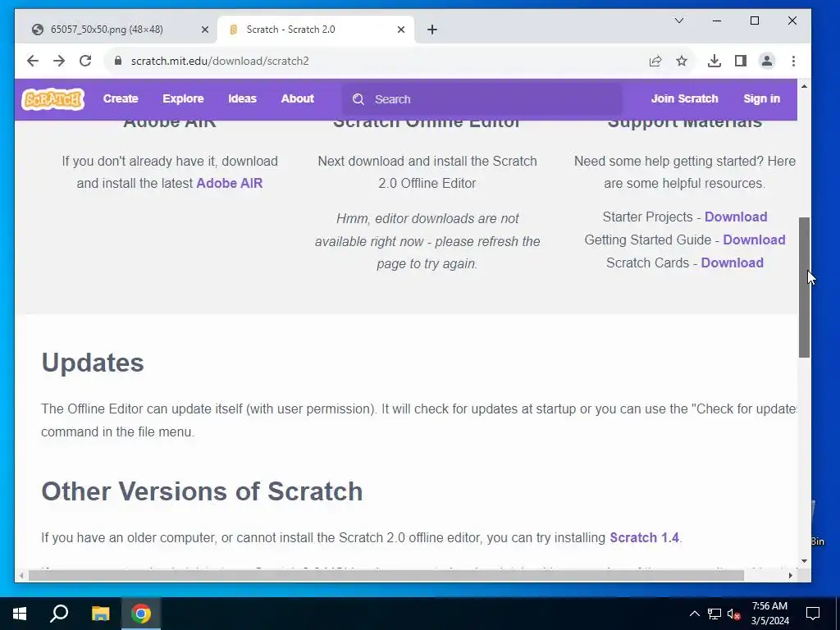Click the browser forward arrow
The height and width of the screenshot is (630, 840).
[x=59, y=61]
